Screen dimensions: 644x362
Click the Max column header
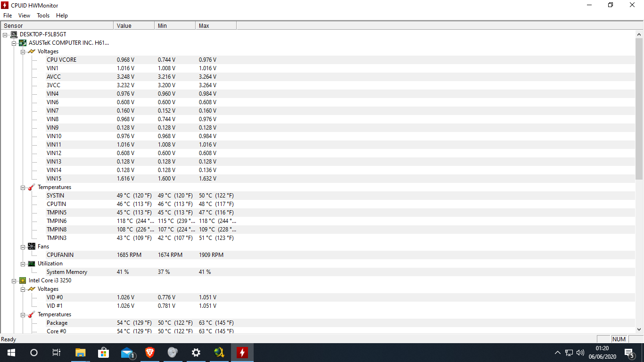(216, 25)
